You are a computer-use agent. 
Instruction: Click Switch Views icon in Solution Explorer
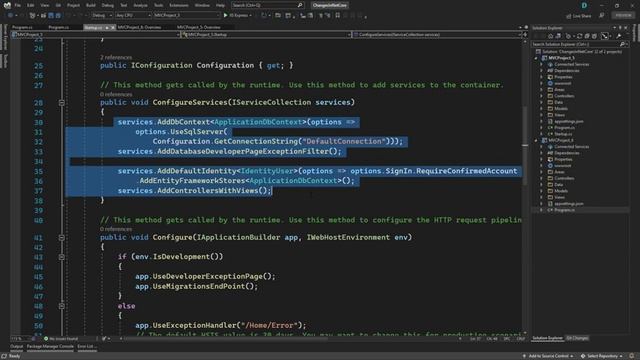pos(558,36)
